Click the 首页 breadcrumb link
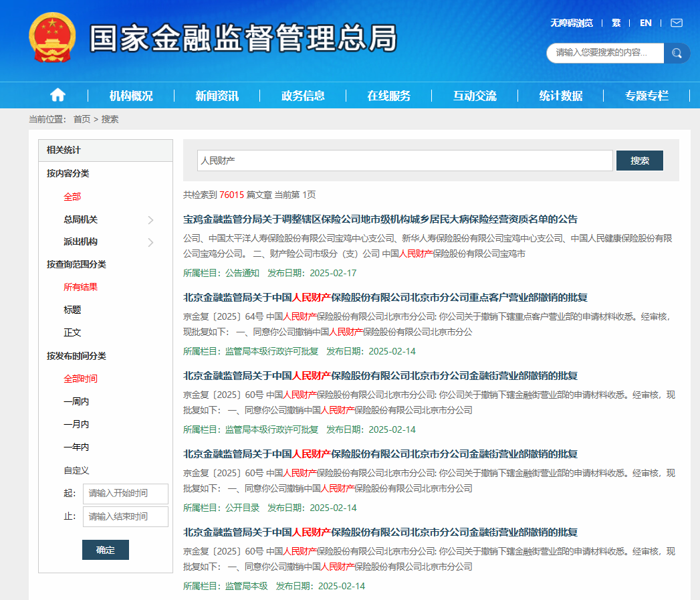700x600 pixels. [x=82, y=119]
